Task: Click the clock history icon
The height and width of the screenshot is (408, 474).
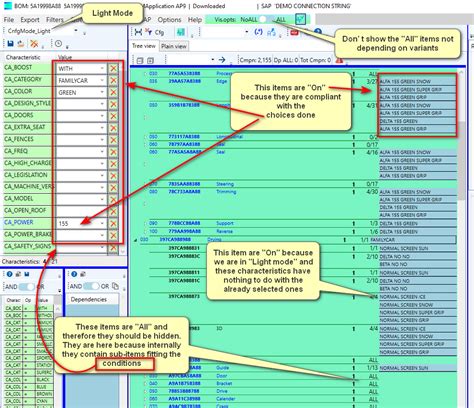Action: 58,44
